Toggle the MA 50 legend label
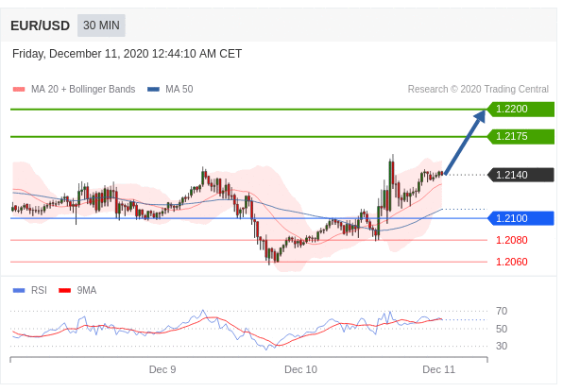 point(179,89)
